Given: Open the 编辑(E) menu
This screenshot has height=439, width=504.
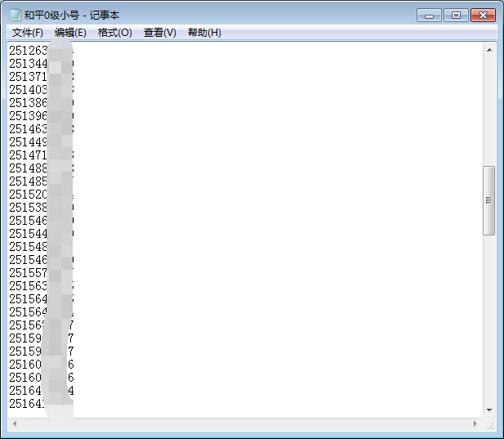Looking at the screenshot, I should [x=70, y=33].
